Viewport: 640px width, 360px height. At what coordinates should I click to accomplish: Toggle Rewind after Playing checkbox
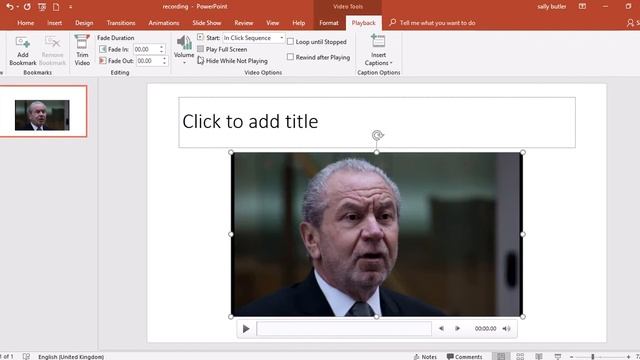pos(290,57)
